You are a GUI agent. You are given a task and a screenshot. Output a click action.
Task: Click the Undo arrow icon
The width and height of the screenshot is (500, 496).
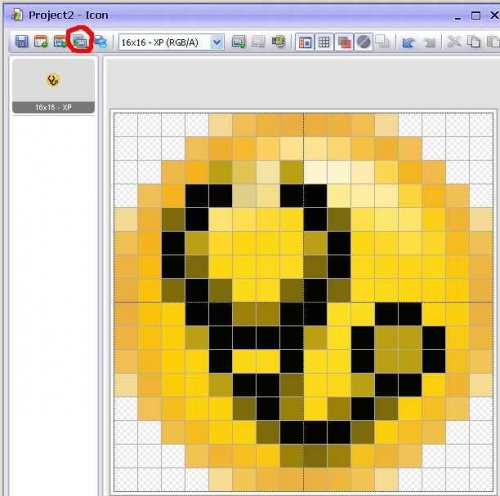point(408,43)
